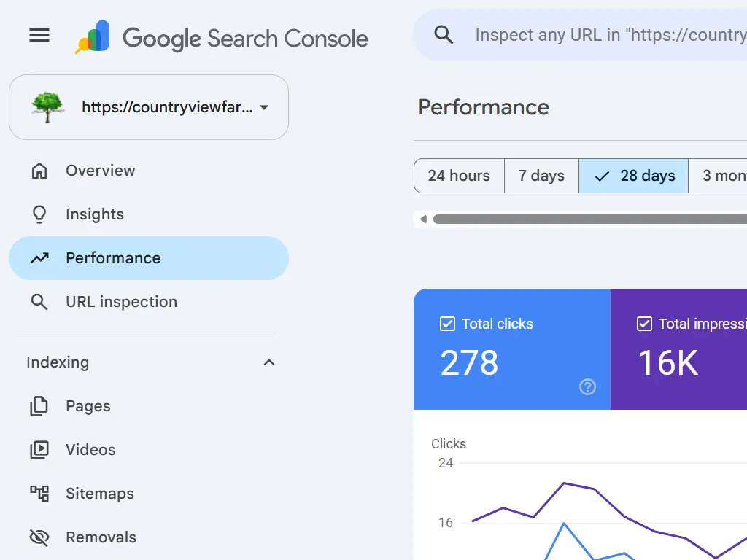Toggle the Total clicks checkbox
Image resolution: width=747 pixels, height=560 pixels.
coord(447,324)
